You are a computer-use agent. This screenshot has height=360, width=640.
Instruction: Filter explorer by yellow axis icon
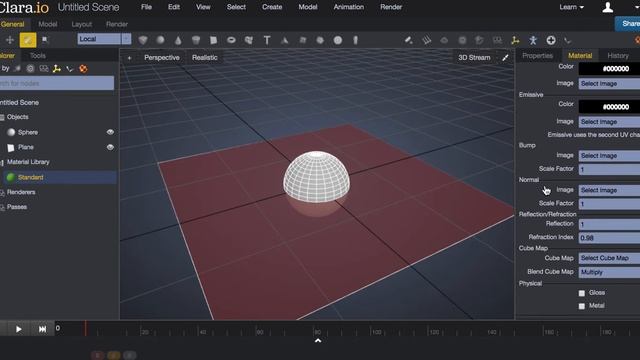[x=57, y=69]
